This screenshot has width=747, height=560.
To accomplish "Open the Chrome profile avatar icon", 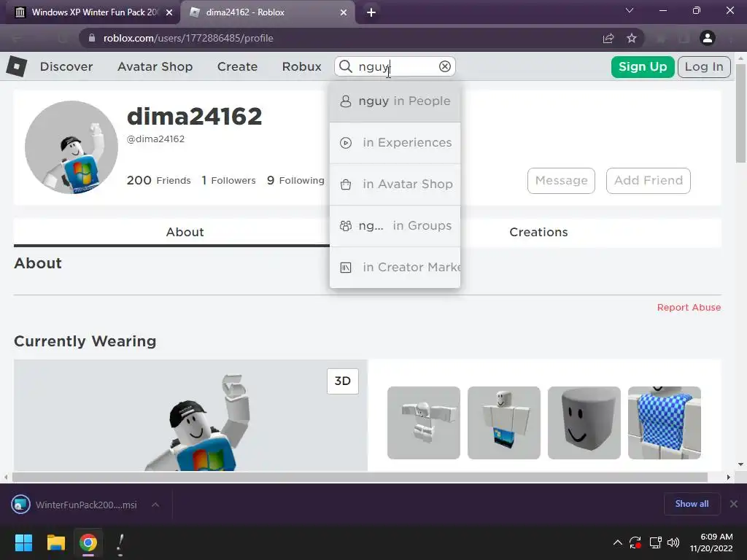I will 707,38.
